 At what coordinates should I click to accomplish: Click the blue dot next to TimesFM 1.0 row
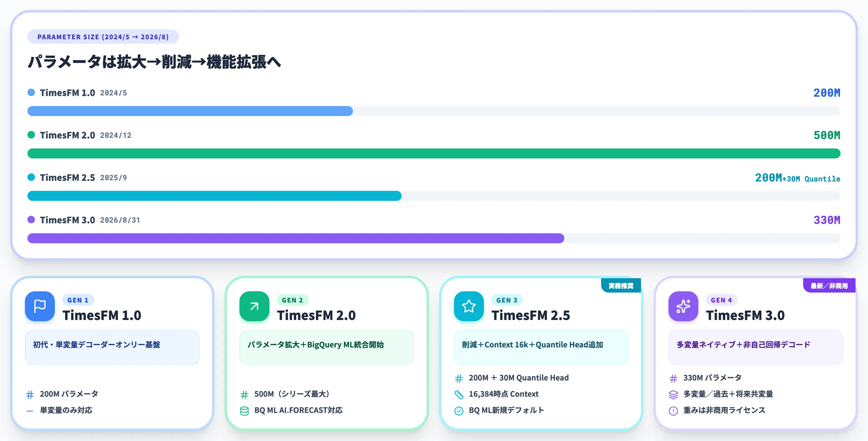click(31, 92)
